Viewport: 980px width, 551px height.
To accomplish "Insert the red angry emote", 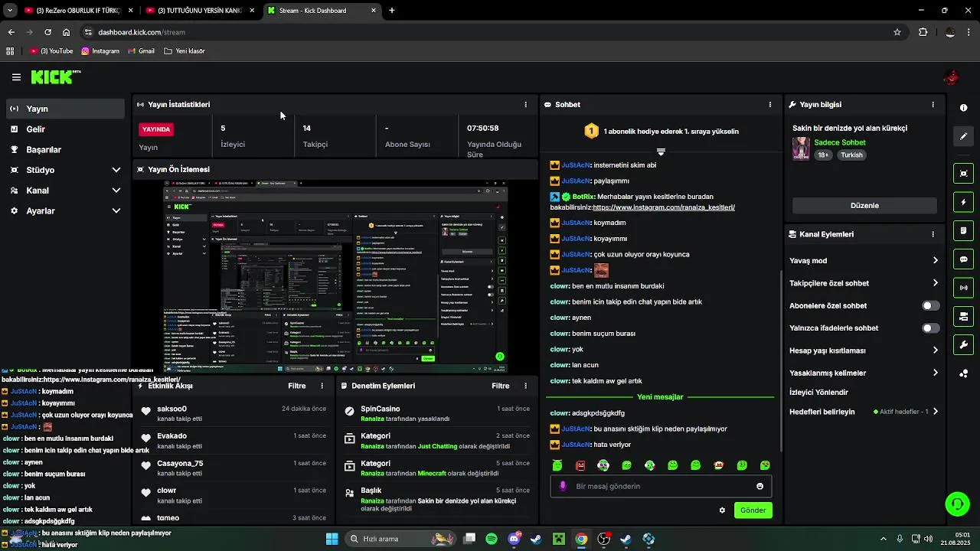I will pos(580,465).
